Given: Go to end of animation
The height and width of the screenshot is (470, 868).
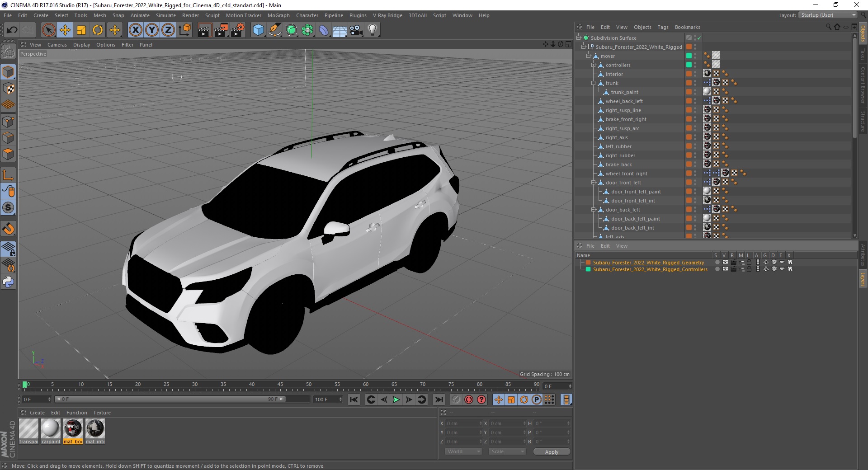Looking at the screenshot, I should click(x=439, y=399).
